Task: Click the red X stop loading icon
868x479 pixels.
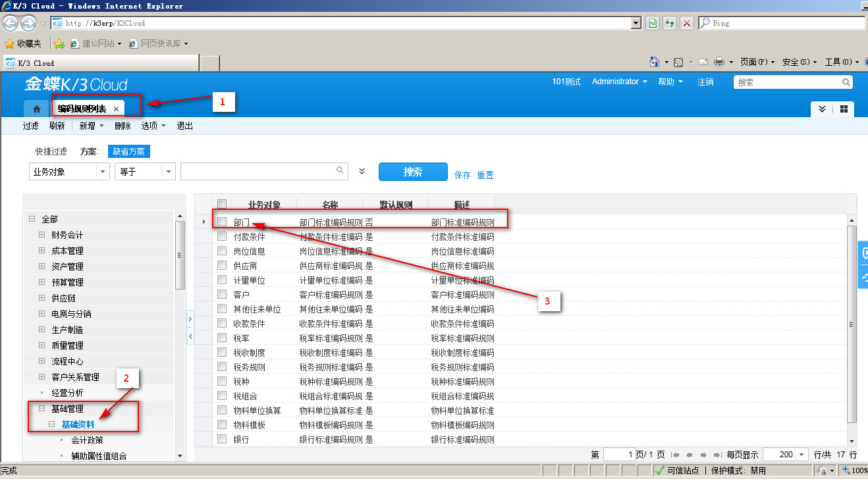Action: click(687, 23)
